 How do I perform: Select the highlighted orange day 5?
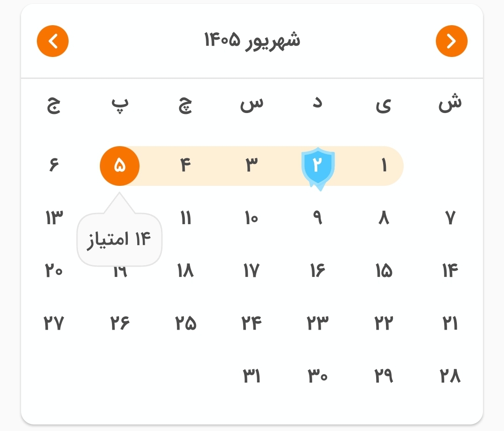[119, 166]
